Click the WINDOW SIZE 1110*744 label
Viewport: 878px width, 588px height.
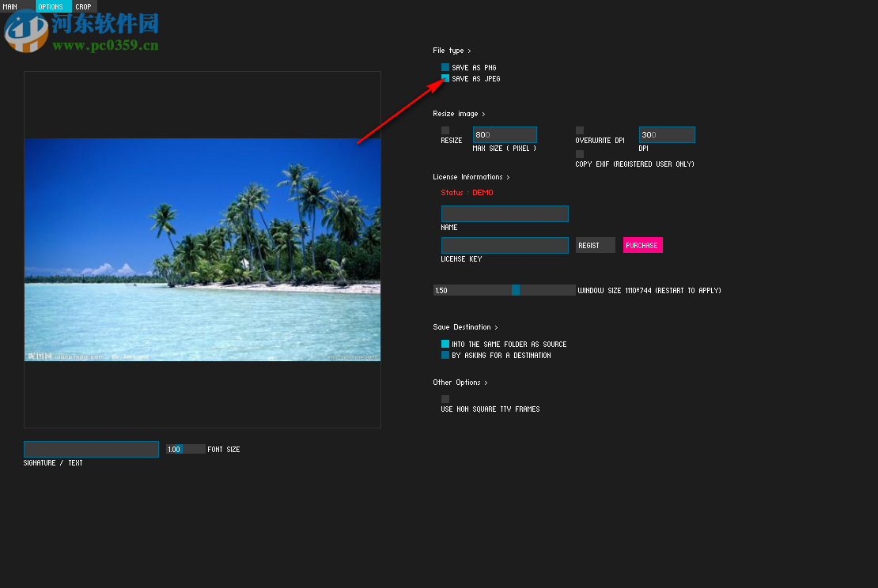coord(649,290)
